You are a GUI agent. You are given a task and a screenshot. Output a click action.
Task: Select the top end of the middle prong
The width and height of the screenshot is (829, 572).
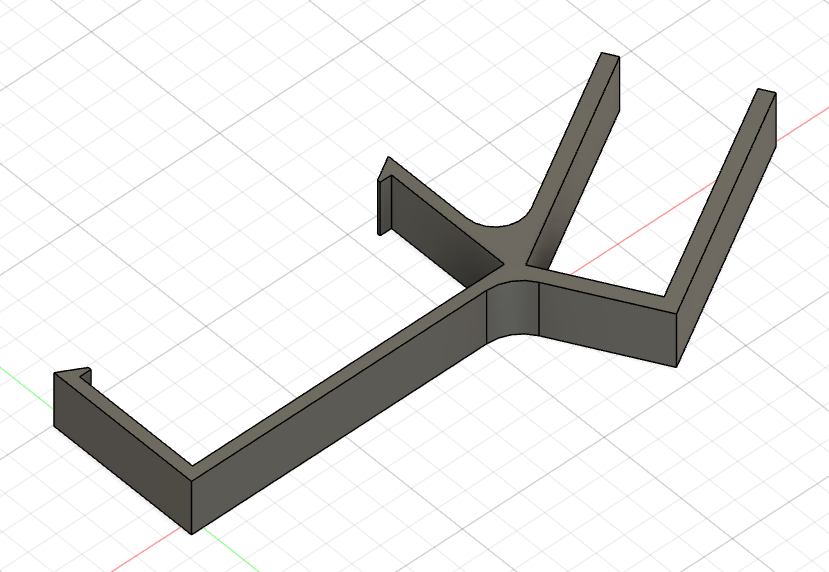click(x=608, y=57)
